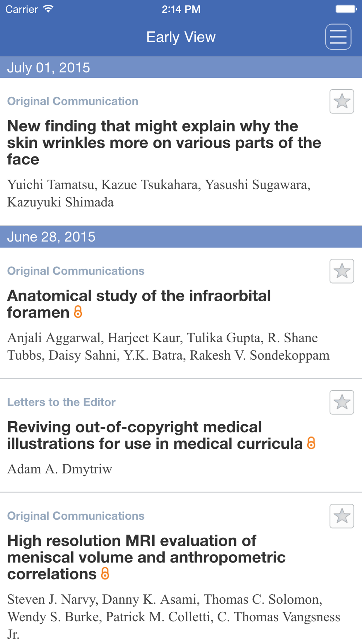Tap the battery indicator in status bar
The width and height of the screenshot is (362, 644).
[x=346, y=9]
